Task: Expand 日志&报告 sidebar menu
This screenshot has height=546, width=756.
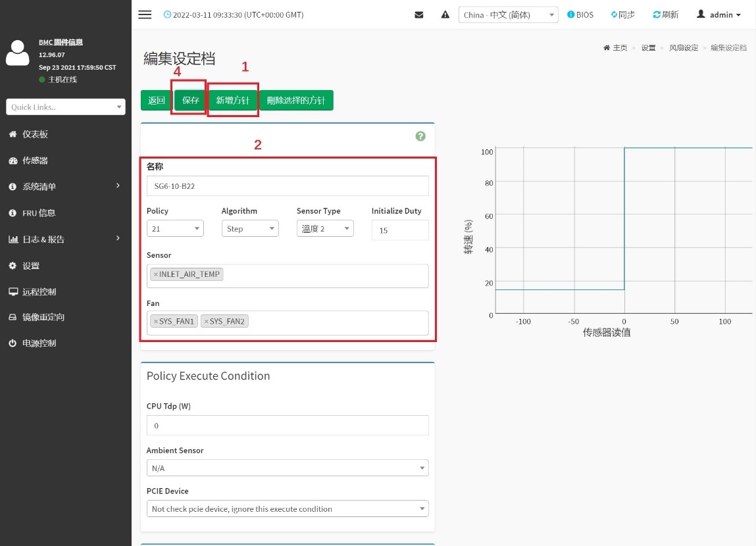Action: point(43,239)
